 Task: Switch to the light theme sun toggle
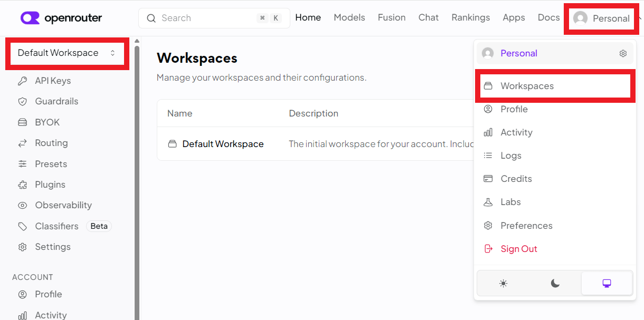503,284
